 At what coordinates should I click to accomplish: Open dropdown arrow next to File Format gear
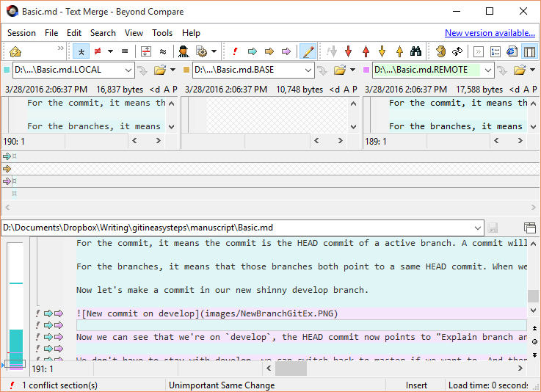(x=214, y=52)
